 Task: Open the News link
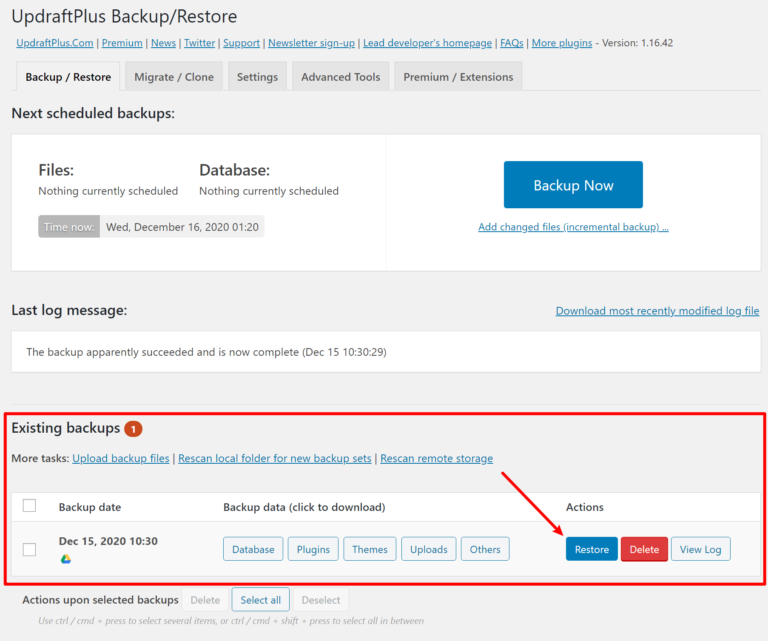click(163, 43)
